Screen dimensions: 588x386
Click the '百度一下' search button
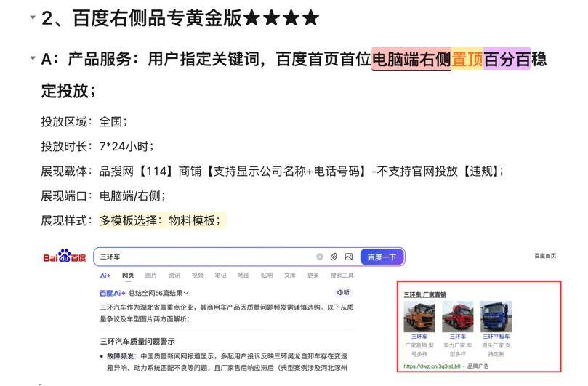(x=382, y=257)
